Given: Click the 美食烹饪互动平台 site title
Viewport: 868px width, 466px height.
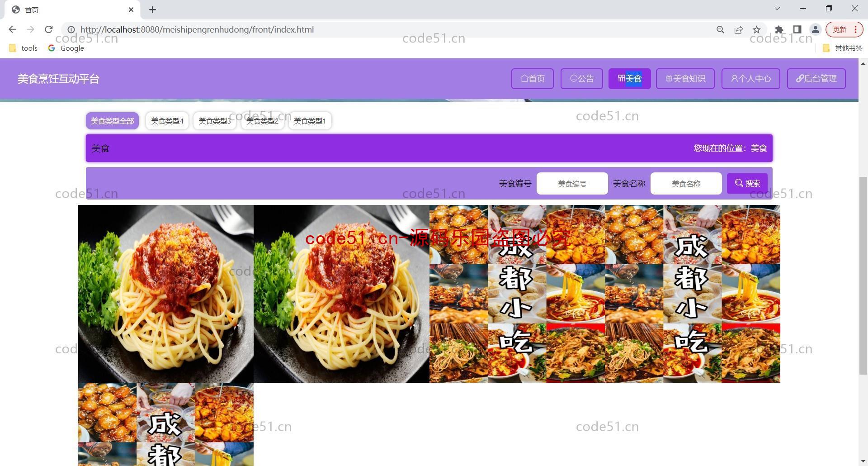Looking at the screenshot, I should click(x=58, y=79).
